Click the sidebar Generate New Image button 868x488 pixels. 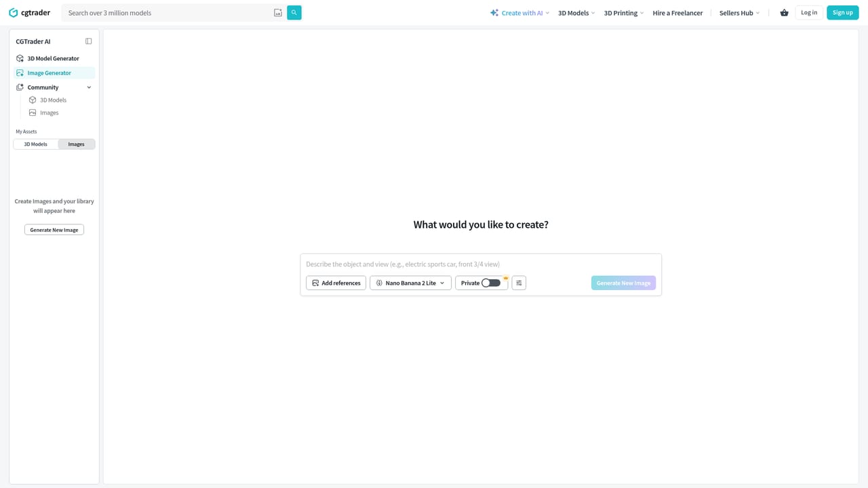click(x=54, y=230)
